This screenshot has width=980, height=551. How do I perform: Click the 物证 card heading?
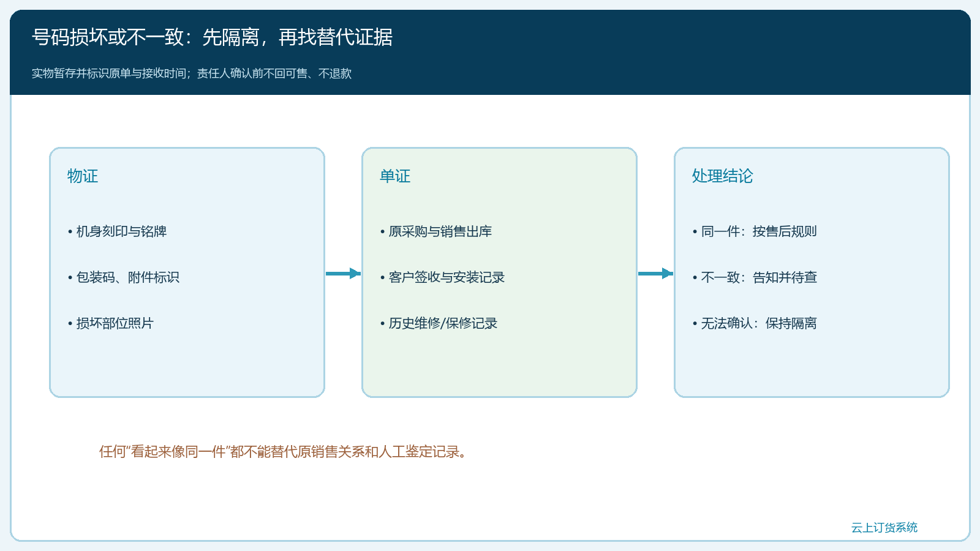pyautogui.click(x=83, y=176)
